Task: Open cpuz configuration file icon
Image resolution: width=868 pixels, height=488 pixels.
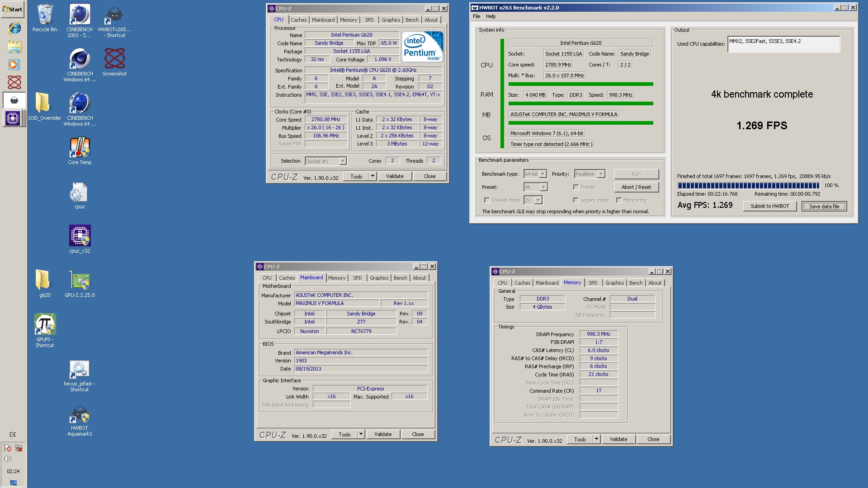Action: 80,195
